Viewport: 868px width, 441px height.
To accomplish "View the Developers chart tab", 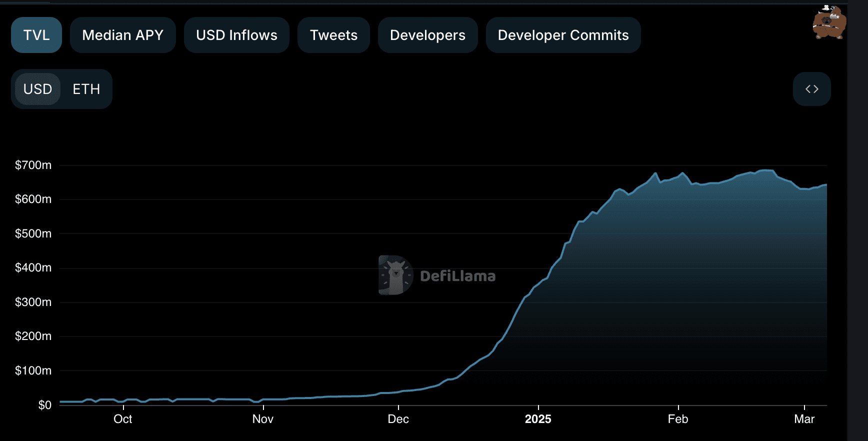I will pyautogui.click(x=427, y=35).
